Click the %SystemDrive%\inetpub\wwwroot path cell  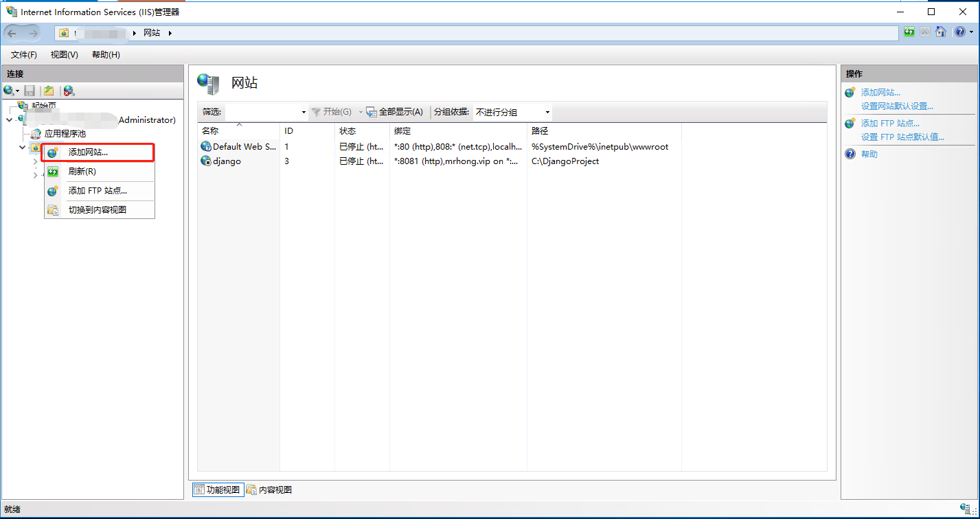point(600,146)
